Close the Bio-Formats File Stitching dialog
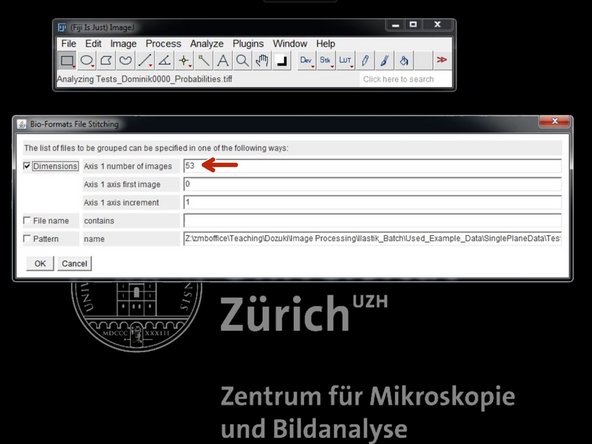Screen dimensions: 592x444 [x=555, y=122]
